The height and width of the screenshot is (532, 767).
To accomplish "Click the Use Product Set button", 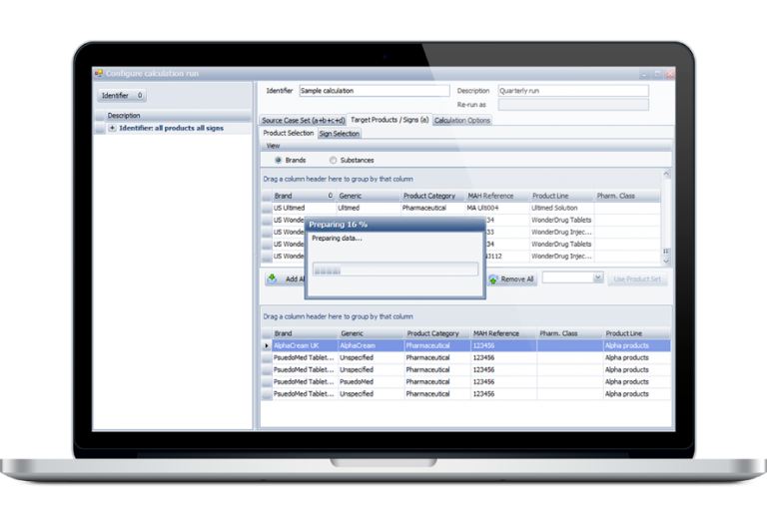I will [x=637, y=279].
